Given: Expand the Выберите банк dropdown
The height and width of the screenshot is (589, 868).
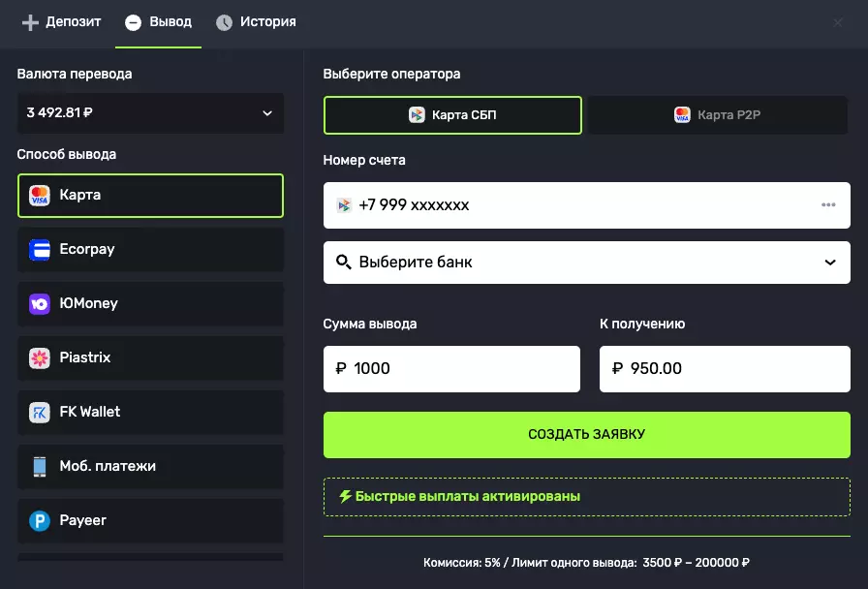Looking at the screenshot, I should [x=586, y=262].
